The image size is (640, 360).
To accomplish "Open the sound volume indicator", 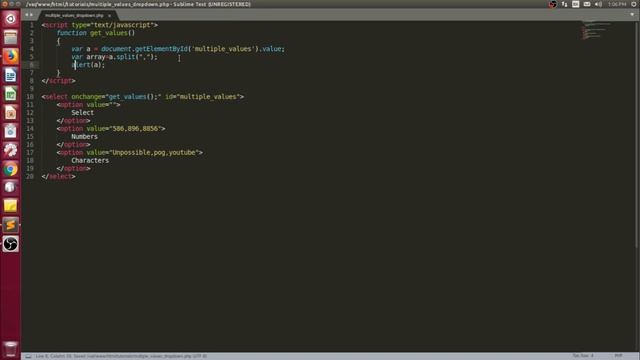I will coord(598,4).
